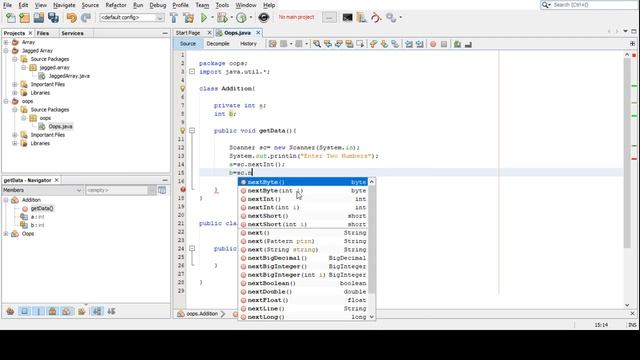Expand the Oops class in Navigator

6,234
